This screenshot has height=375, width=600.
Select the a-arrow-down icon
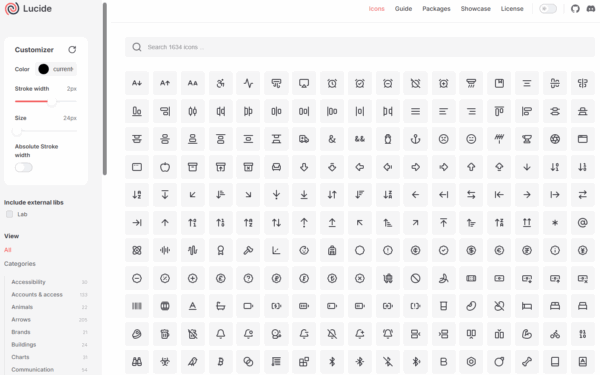pyautogui.click(x=137, y=83)
